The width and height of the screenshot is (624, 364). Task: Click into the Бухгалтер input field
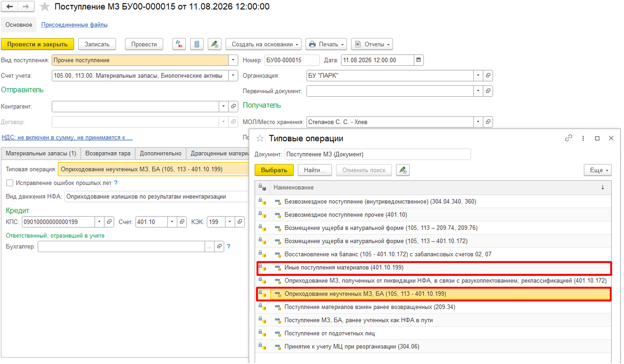click(x=121, y=246)
